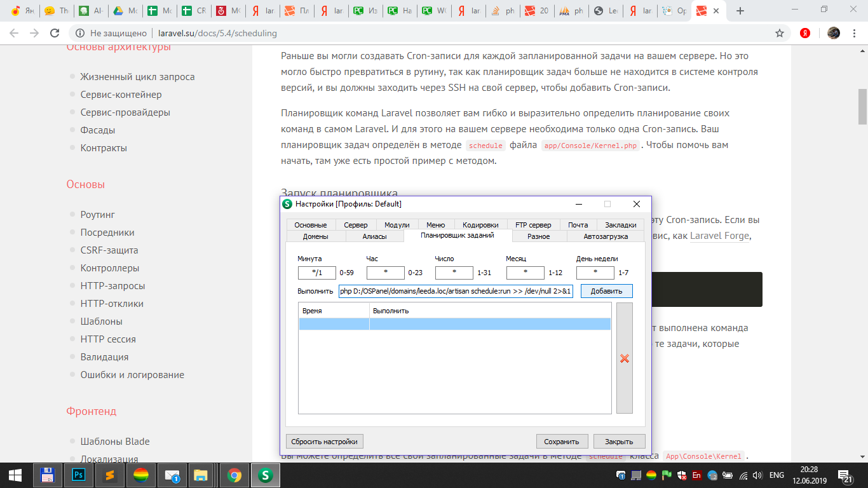868x488 pixels.
Task: Open the Посредники sidebar link
Action: coord(107,233)
